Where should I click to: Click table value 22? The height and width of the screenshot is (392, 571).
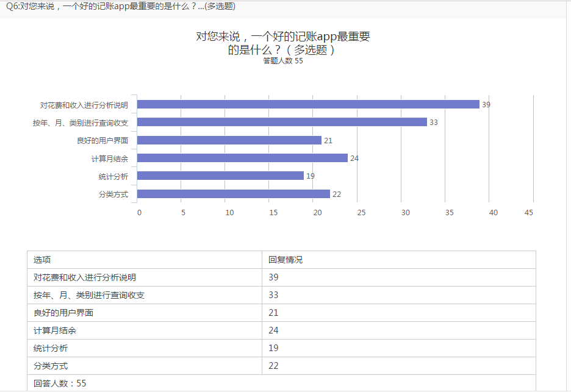pos(273,365)
